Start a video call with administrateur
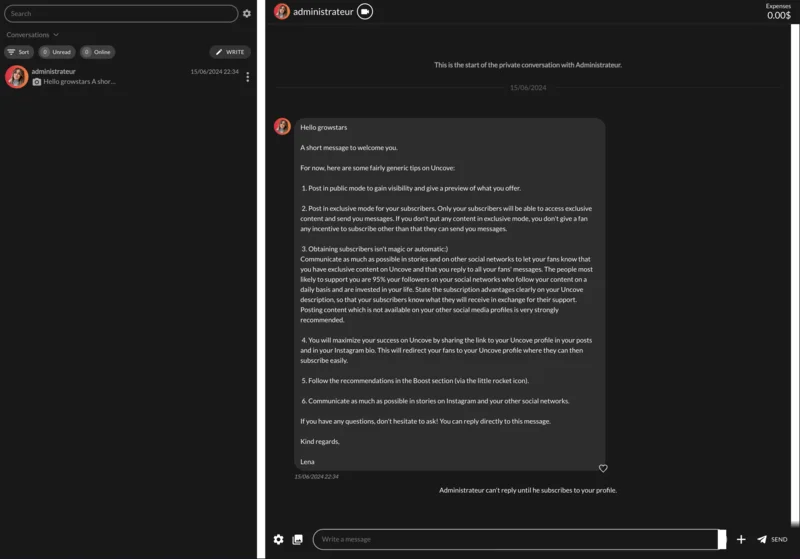This screenshot has width=800, height=559. coord(365,11)
